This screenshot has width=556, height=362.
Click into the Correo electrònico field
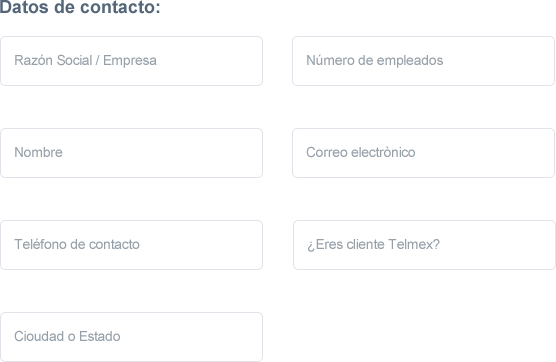click(x=423, y=153)
